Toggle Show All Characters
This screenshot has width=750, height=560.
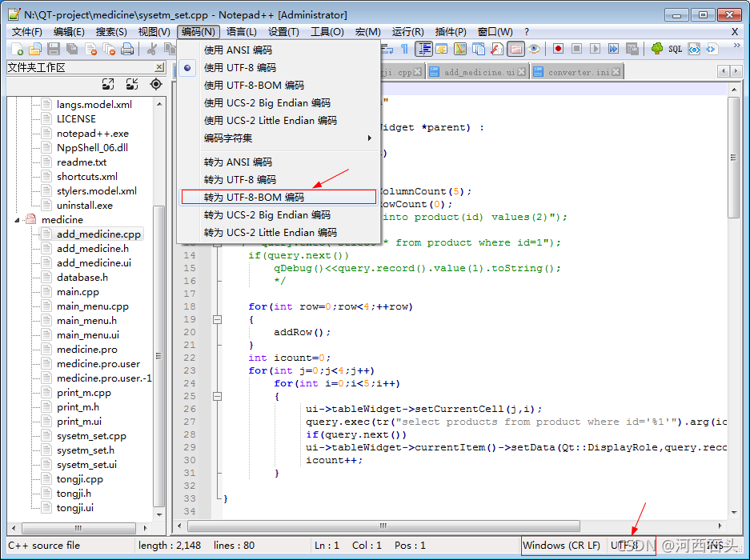(x=406, y=49)
